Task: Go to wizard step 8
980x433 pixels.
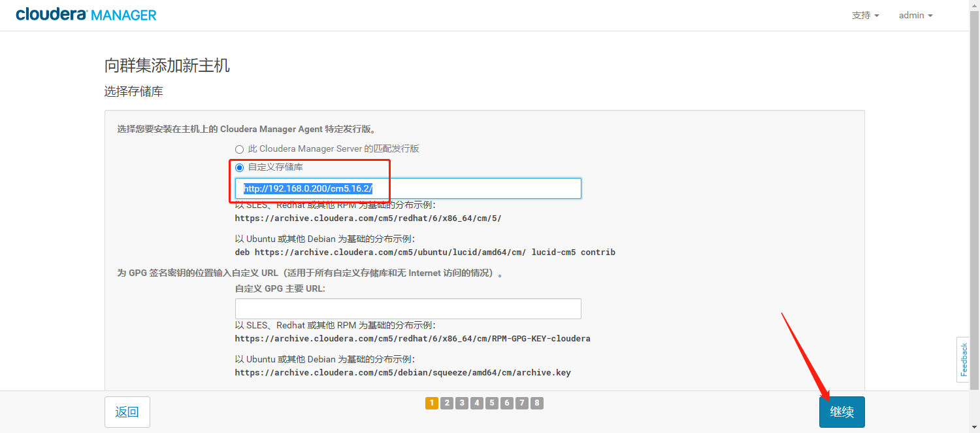Action: click(x=537, y=403)
